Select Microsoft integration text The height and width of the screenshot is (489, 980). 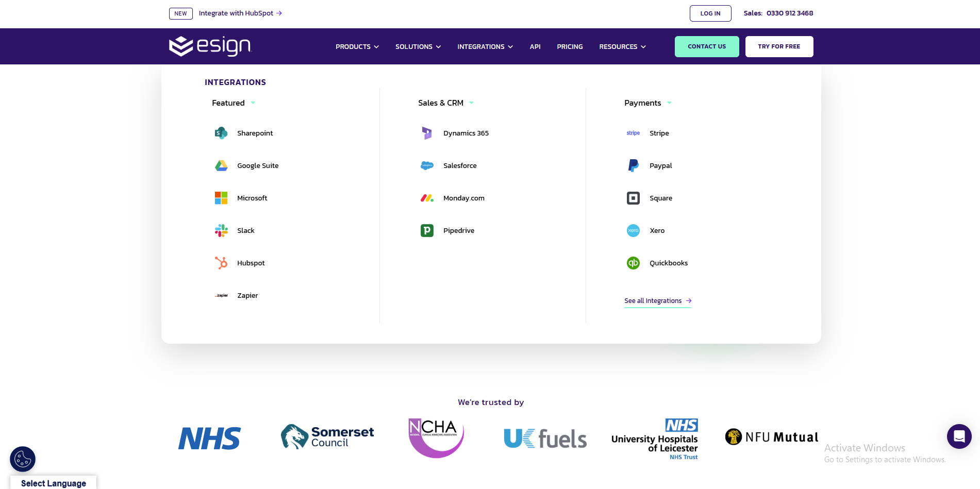pyautogui.click(x=252, y=198)
